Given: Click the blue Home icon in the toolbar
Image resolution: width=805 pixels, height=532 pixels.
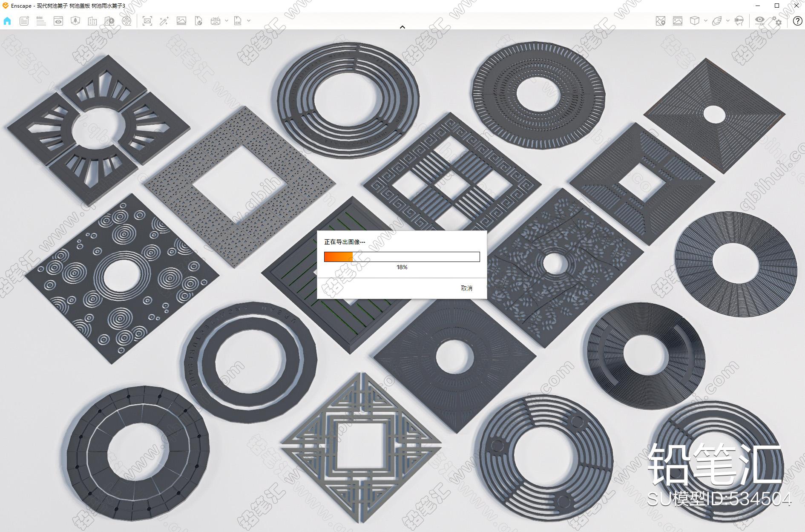Looking at the screenshot, I should coord(7,21).
